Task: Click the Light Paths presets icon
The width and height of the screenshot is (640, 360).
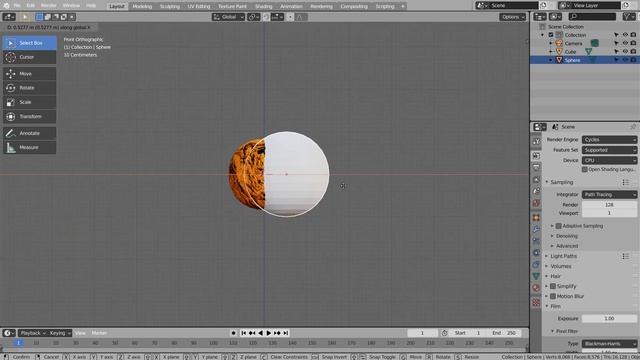Action: click(626, 256)
